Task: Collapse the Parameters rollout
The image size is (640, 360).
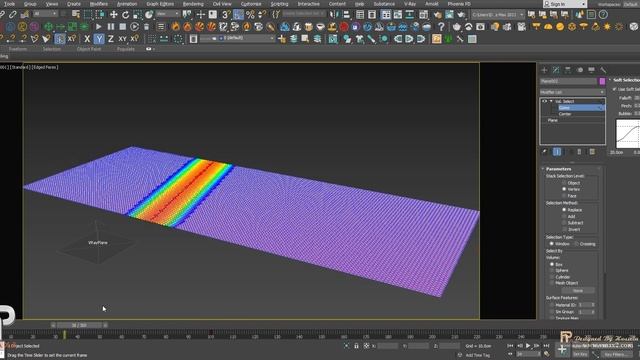Action: click(x=543, y=169)
